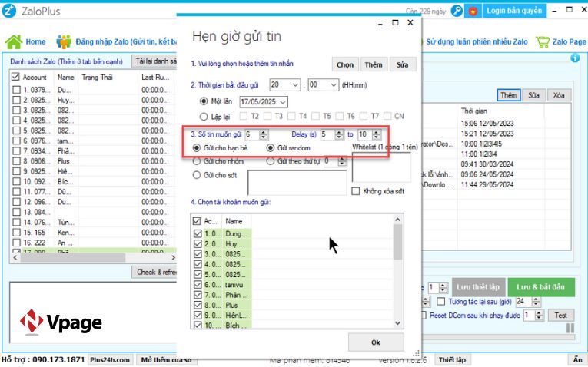The image size is (588, 367).
Task: Open Plus24h.com link in status bar
Action: click(110, 360)
